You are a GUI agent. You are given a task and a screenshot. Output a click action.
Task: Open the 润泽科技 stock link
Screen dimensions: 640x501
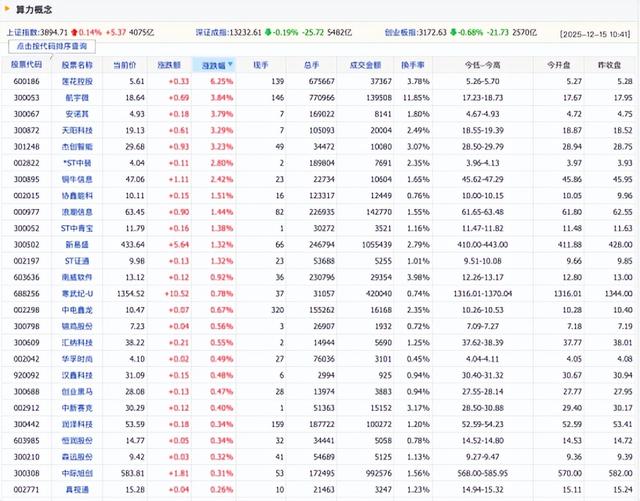[77, 424]
